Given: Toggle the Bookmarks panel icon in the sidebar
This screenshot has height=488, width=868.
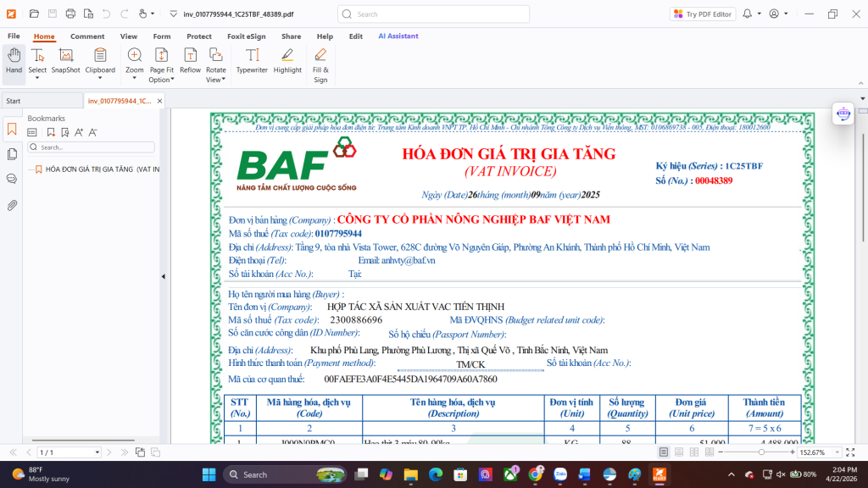Looking at the screenshot, I should [x=12, y=130].
